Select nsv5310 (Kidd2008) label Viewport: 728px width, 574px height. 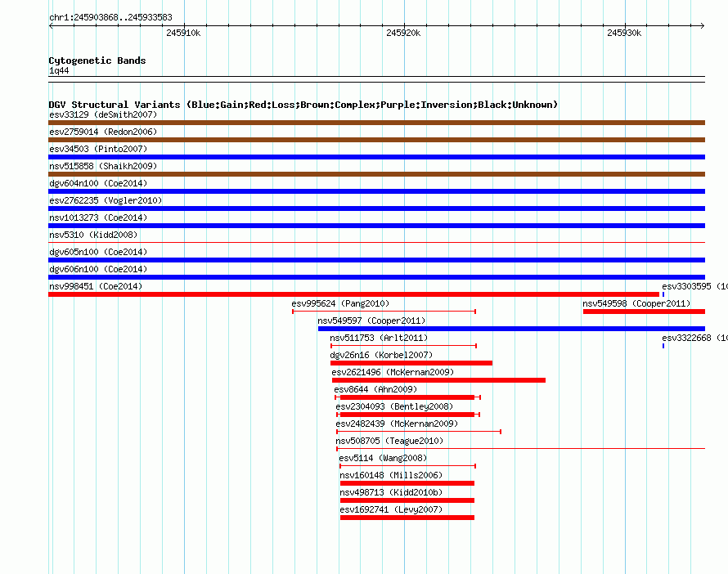(93, 235)
